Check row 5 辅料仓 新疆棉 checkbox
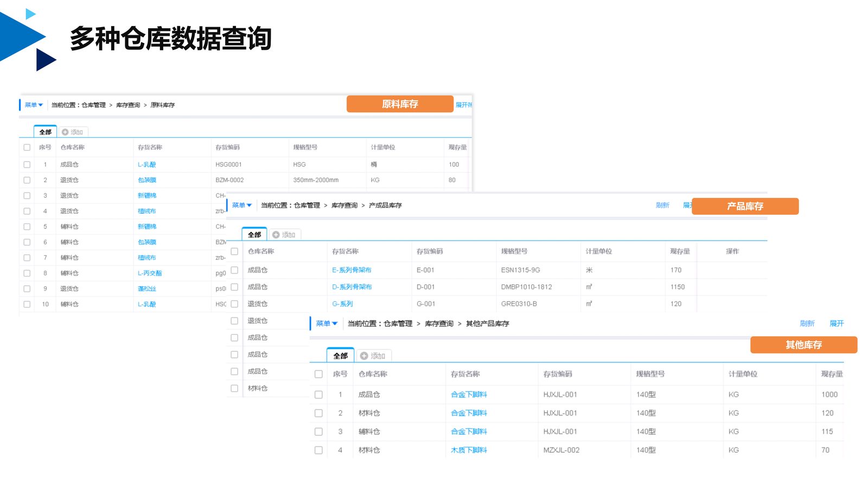Viewport: 868px width, 488px height. (27, 227)
